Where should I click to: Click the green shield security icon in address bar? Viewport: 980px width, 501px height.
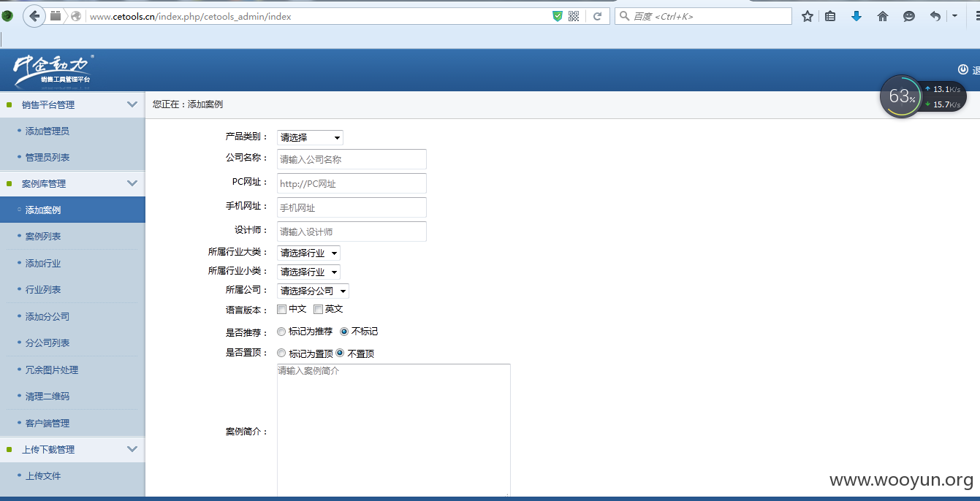(x=558, y=16)
